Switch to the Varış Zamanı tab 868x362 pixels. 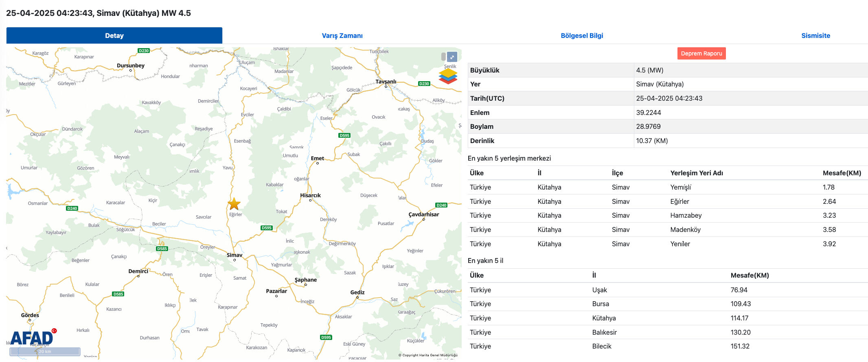(x=342, y=35)
